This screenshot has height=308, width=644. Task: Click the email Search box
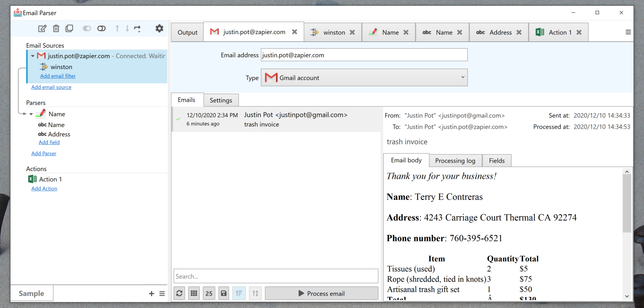click(276, 276)
